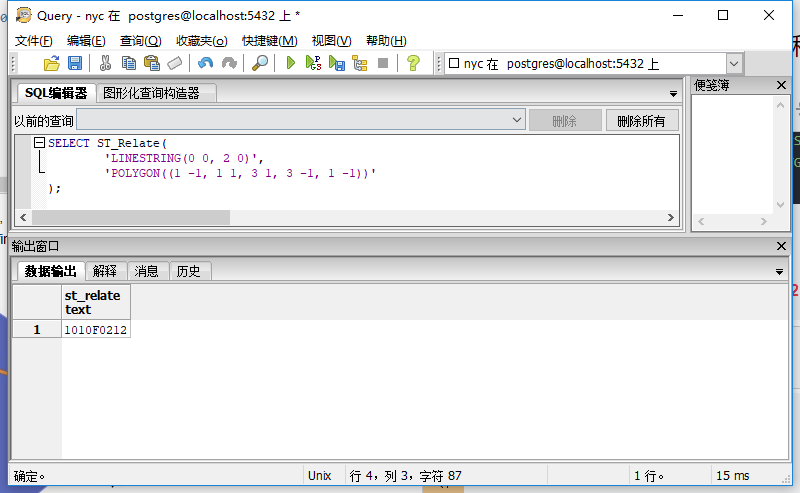Open the 视图(V) menu
The image size is (800, 493).
point(332,41)
